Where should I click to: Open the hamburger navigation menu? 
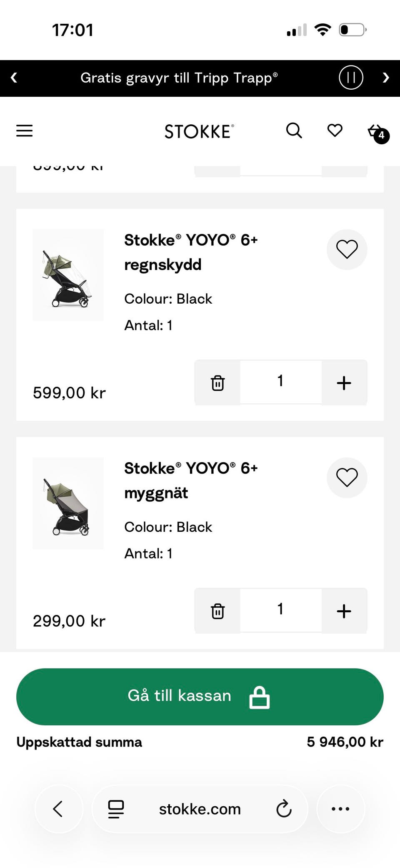[24, 131]
